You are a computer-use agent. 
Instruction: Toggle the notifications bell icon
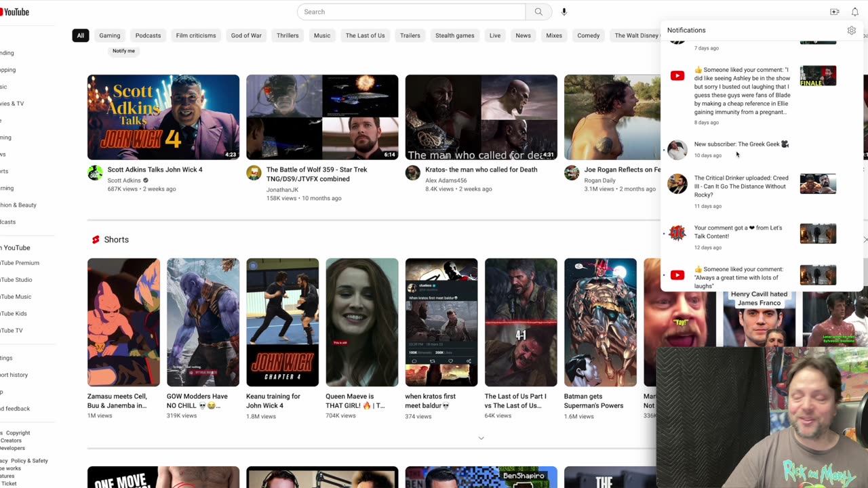click(x=854, y=12)
